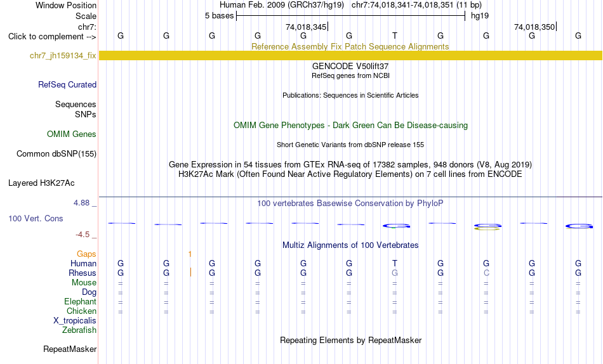
Task: Open the RefSeq Curated track label
Action: (x=67, y=84)
